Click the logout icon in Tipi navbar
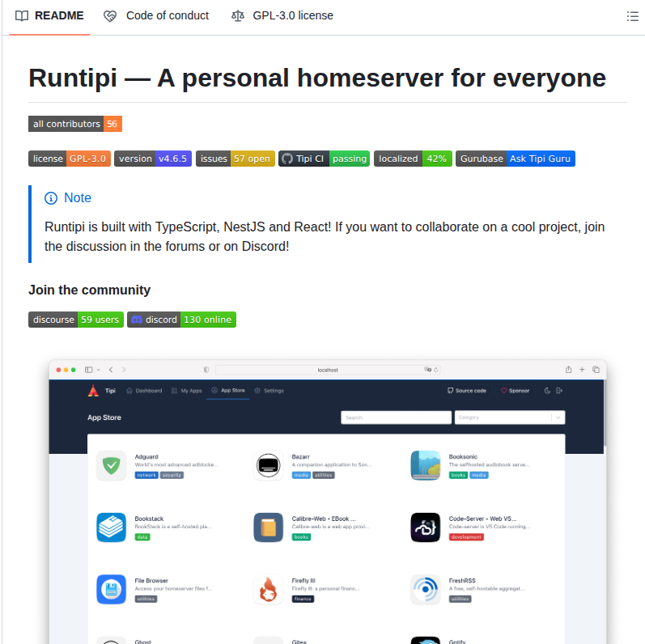 [x=559, y=391]
